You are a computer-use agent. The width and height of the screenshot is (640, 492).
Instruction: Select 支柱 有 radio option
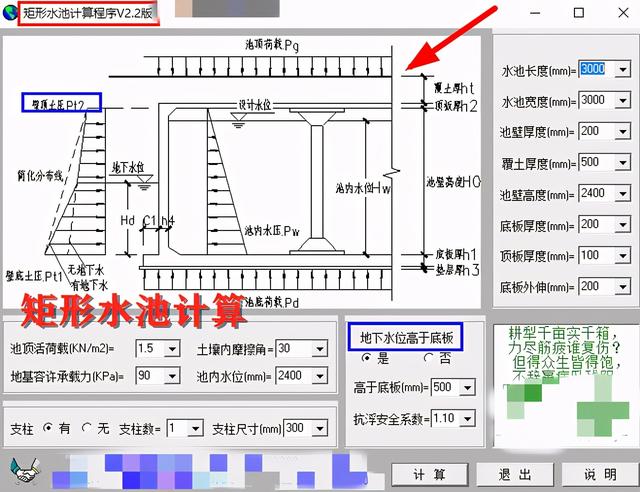[x=48, y=428]
